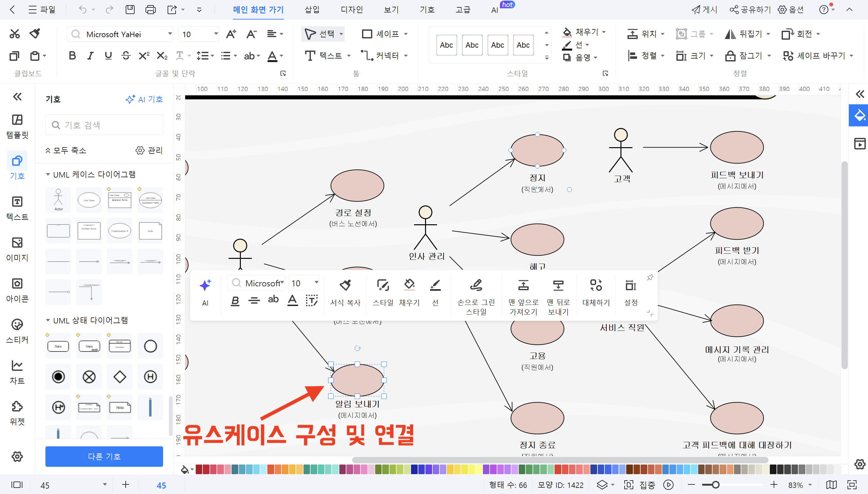Viewport: 868px width, 494px height.
Task: Toggle strikethrough formatting
Action: 126,56
